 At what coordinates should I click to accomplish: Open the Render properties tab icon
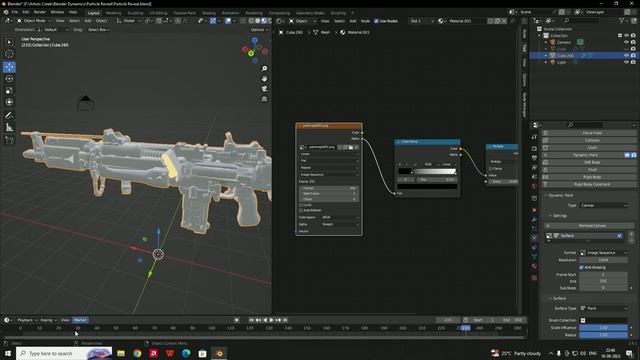pyautogui.click(x=534, y=148)
